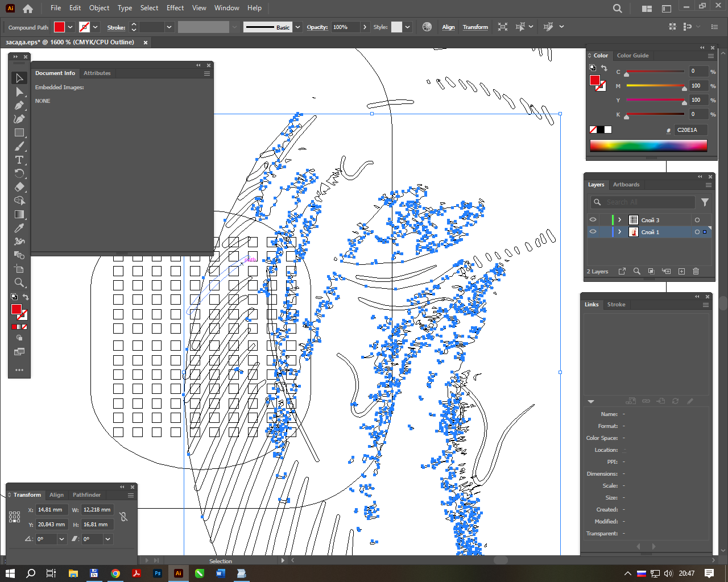Toggle the Layers filter funnel
Screen dimensions: 728x582
coord(705,202)
